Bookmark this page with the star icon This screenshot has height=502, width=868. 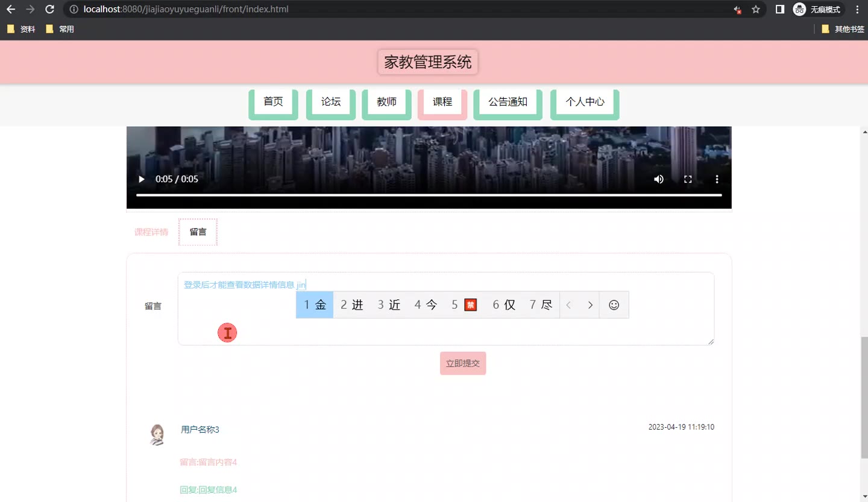coord(756,9)
